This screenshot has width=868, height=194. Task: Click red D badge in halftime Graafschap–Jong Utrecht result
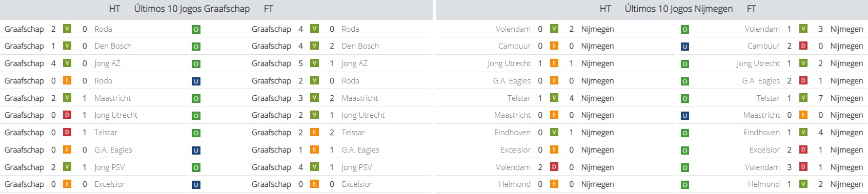[67, 115]
